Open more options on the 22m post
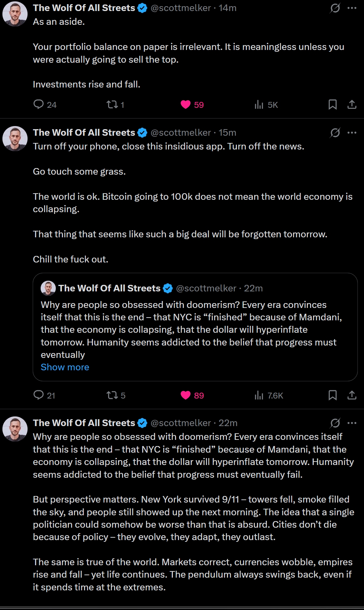 coord(352,423)
